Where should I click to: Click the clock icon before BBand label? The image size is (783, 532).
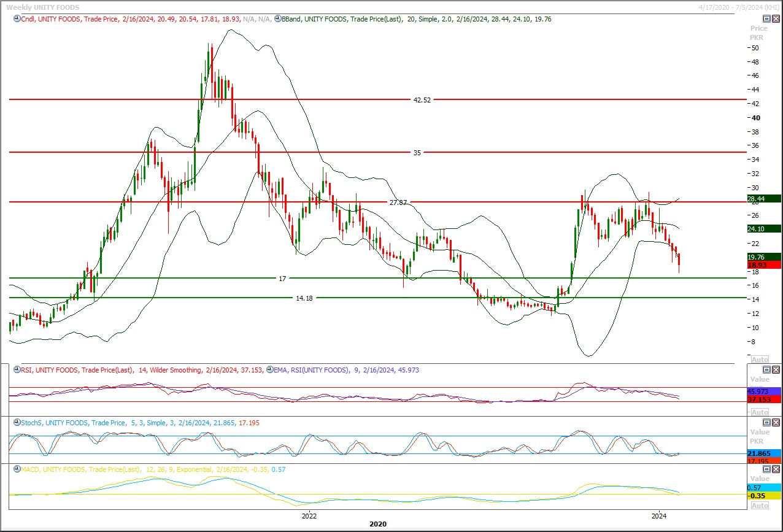277,19
